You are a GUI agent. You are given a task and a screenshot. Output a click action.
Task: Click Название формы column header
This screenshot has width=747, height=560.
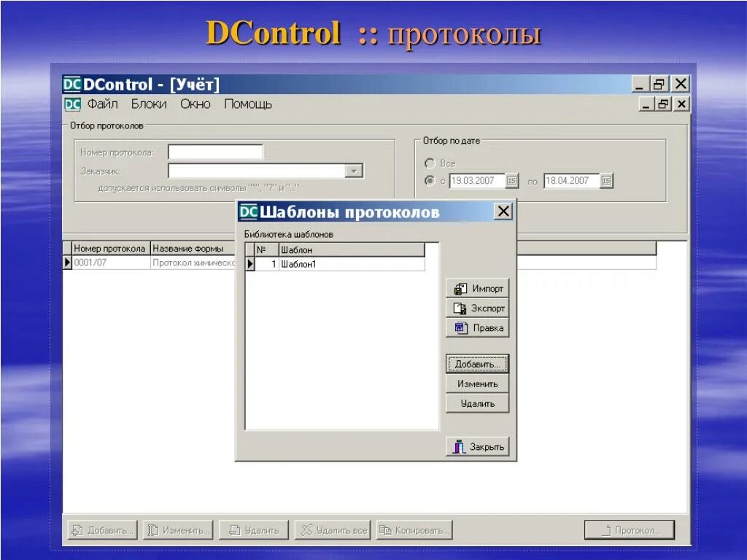pos(193,248)
